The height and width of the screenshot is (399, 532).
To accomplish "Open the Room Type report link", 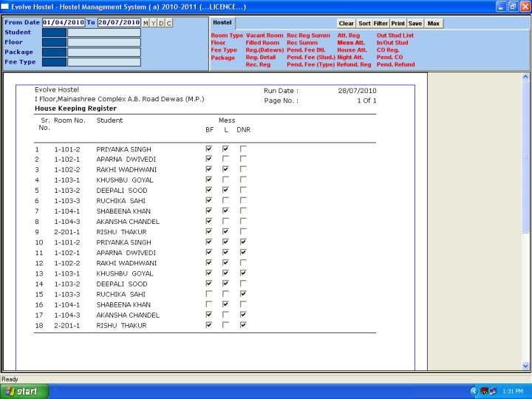I will [x=227, y=35].
